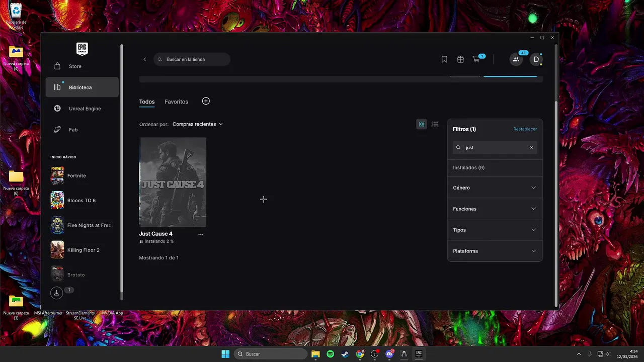
Task: Select Nueva carpeta (3) desktop folder
Action: tap(16, 307)
